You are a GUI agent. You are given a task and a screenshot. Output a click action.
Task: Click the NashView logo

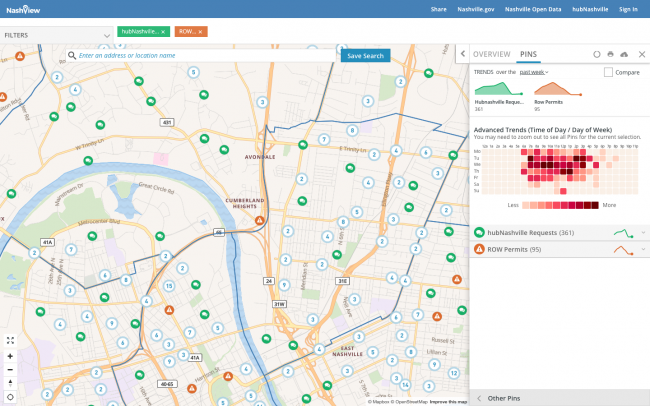click(23, 10)
